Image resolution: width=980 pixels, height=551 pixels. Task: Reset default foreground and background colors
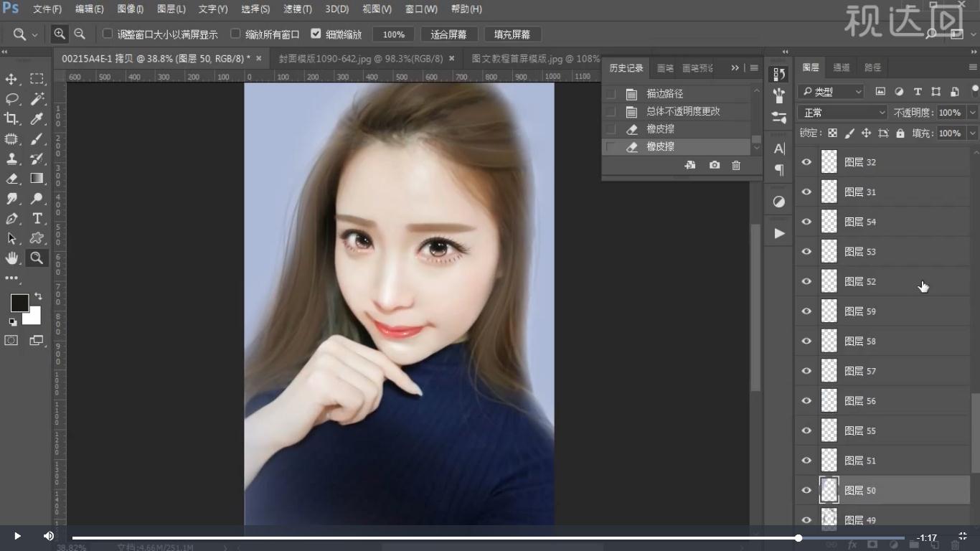[13, 322]
